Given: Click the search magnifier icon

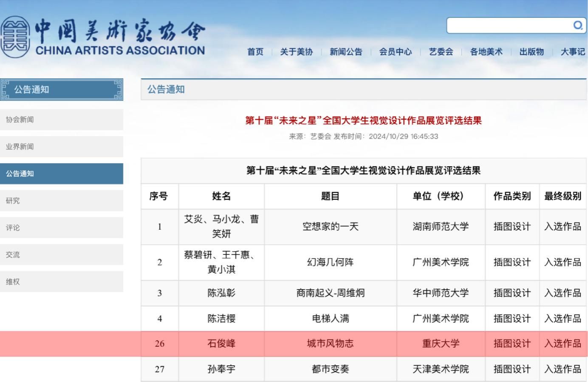Looking at the screenshot, I should pos(578,26).
